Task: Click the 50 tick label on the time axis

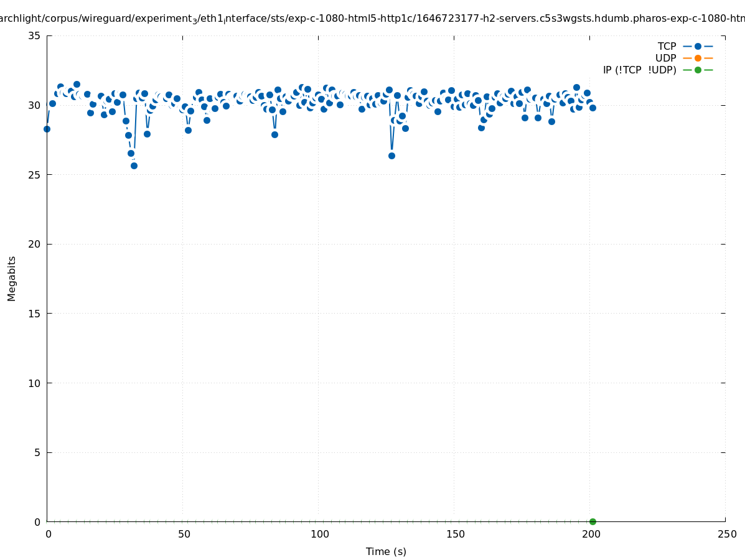Action: [184, 534]
